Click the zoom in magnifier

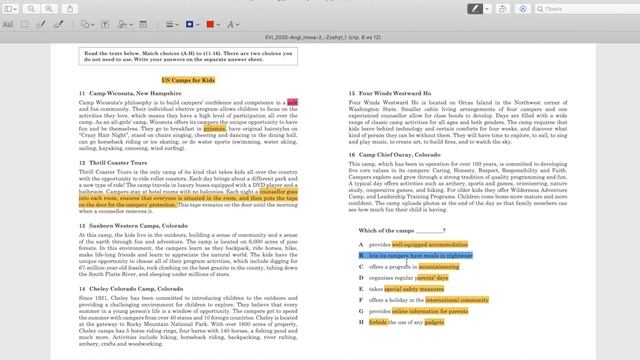pos(49,9)
